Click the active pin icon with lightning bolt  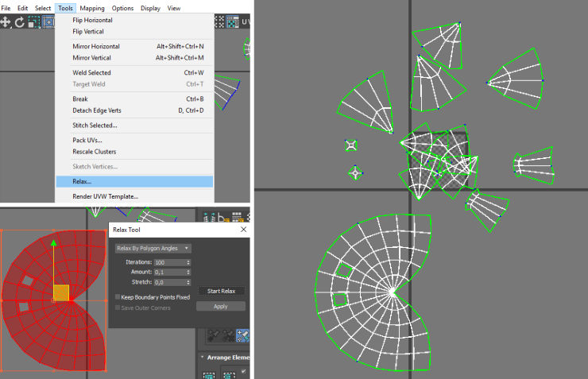coord(243,336)
